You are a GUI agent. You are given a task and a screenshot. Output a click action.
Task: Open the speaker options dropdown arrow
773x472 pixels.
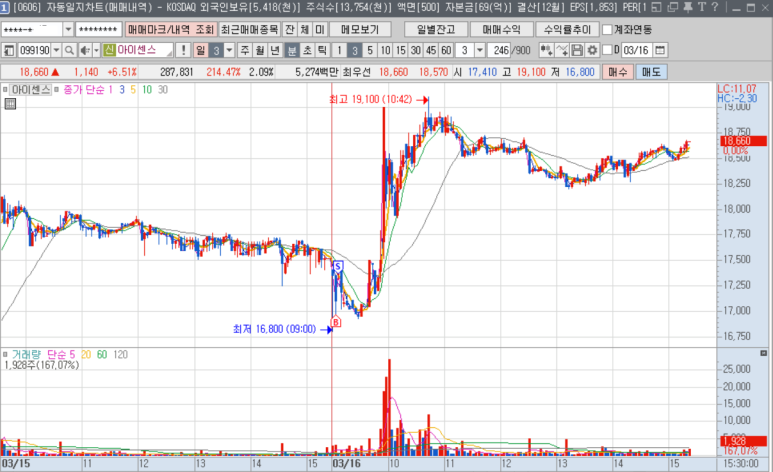[x=96, y=50]
